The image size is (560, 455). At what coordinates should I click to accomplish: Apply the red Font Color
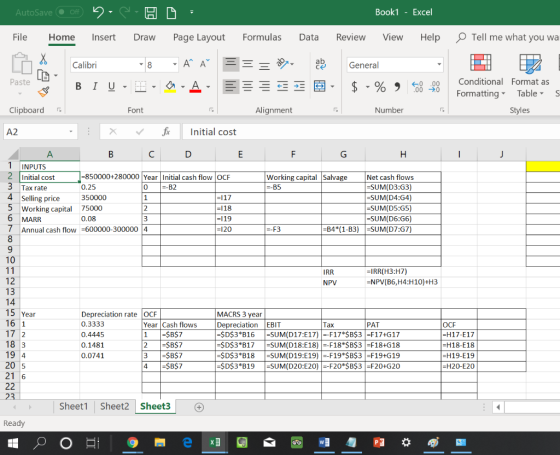click(x=195, y=86)
